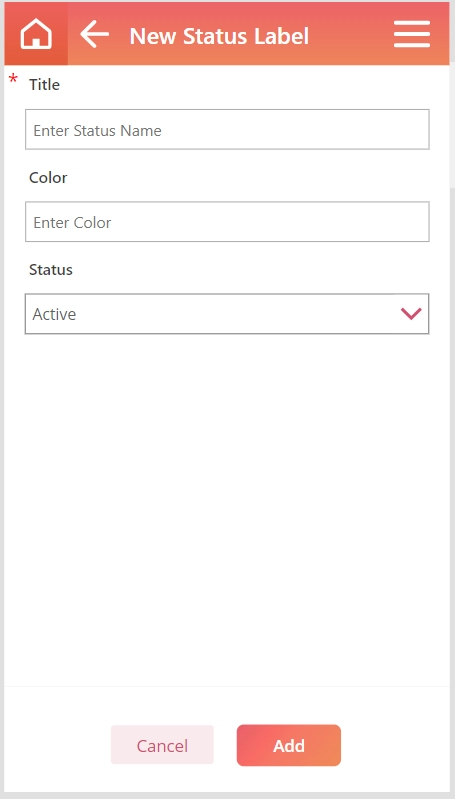This screenshot has height=799, width=455.
Task: Click the Cancel button
Action: click(162, 745)
